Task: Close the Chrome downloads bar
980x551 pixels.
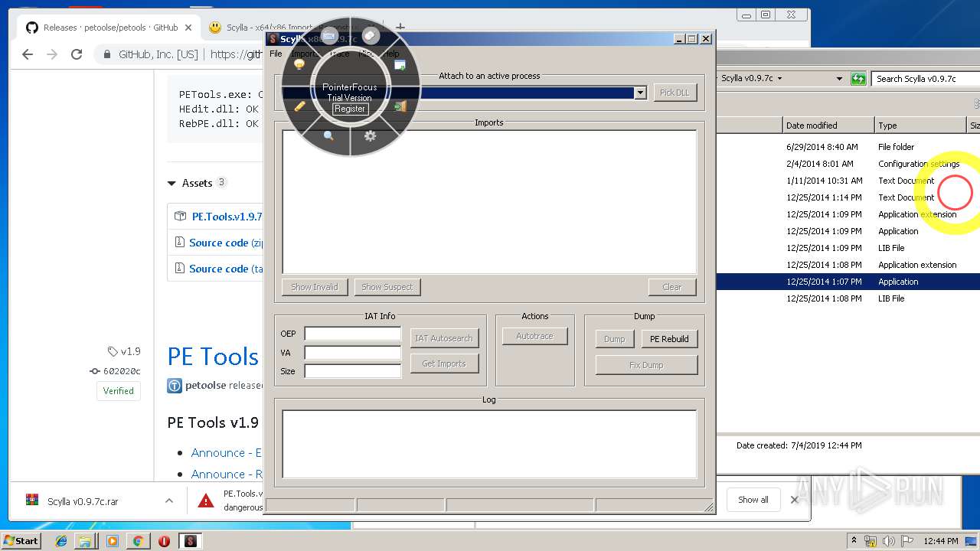Action: click(x=795, y=500)
